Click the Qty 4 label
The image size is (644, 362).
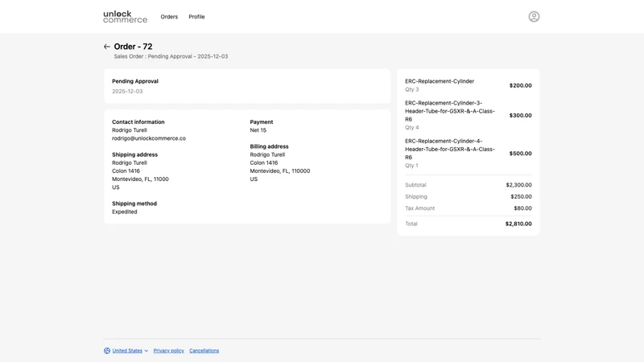(x=412, y=128)
